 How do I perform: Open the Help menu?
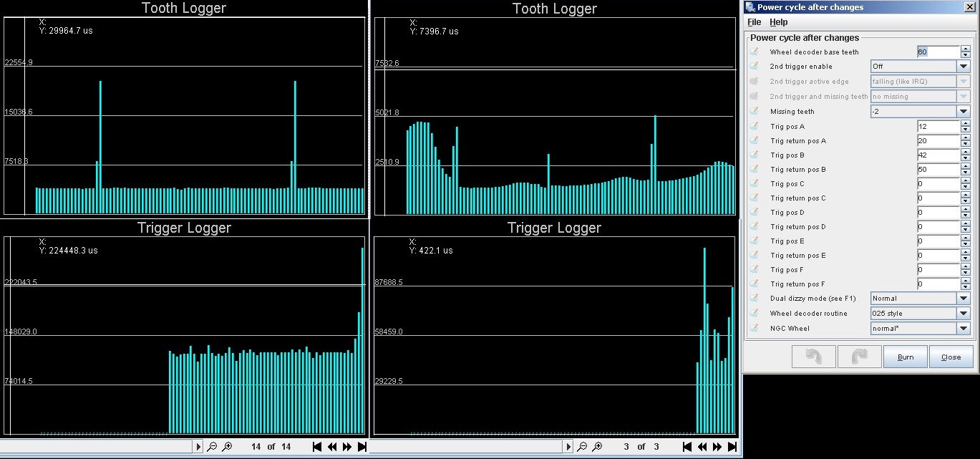click(778, 22)
